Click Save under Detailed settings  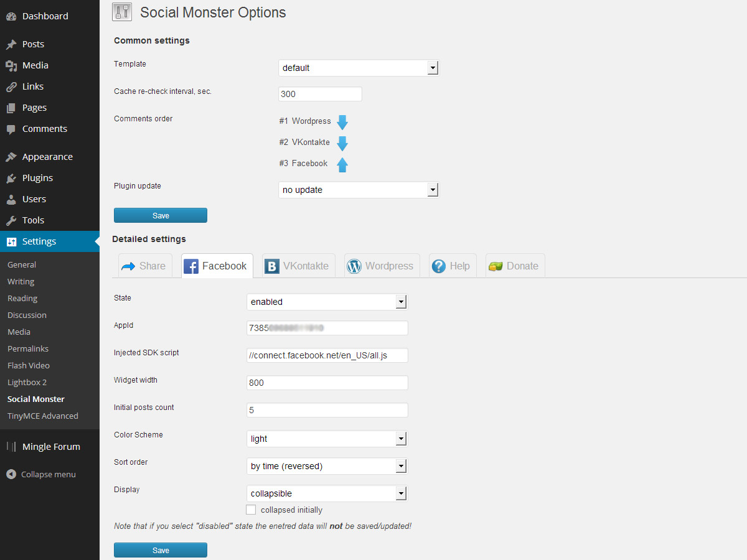point(161,550)
